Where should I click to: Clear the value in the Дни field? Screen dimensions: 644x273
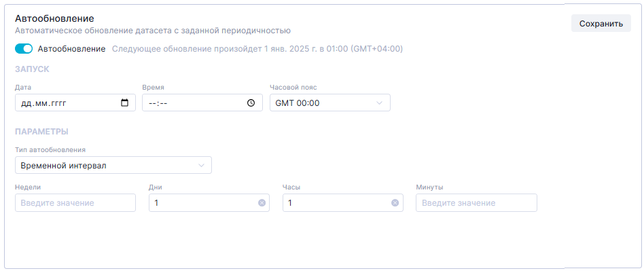pos(262,203)
